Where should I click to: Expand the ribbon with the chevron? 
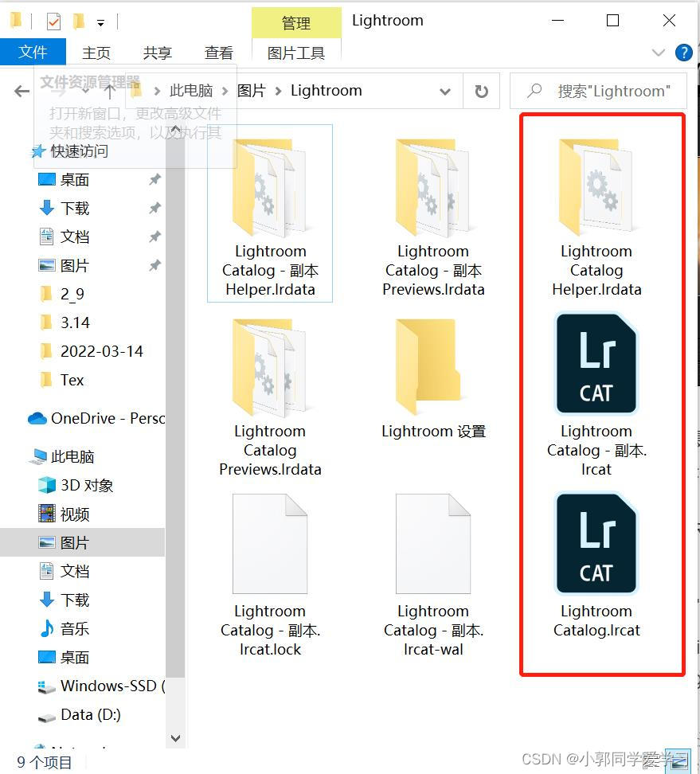(658, 53)
